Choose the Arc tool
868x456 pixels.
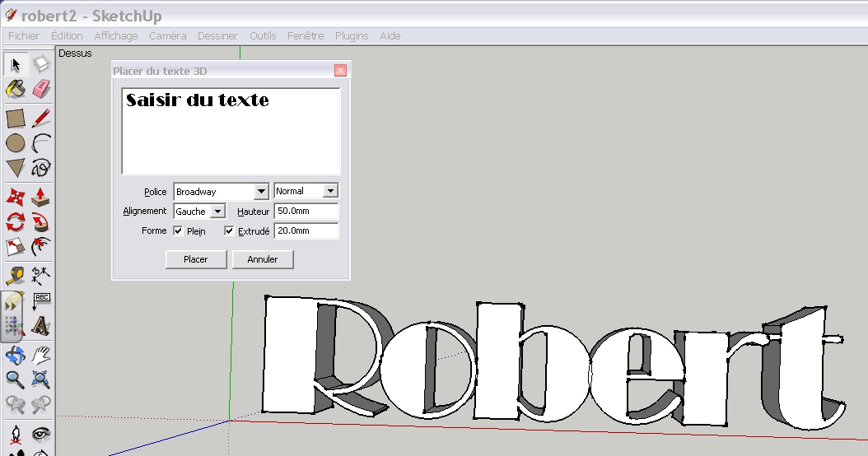[41, 142]
